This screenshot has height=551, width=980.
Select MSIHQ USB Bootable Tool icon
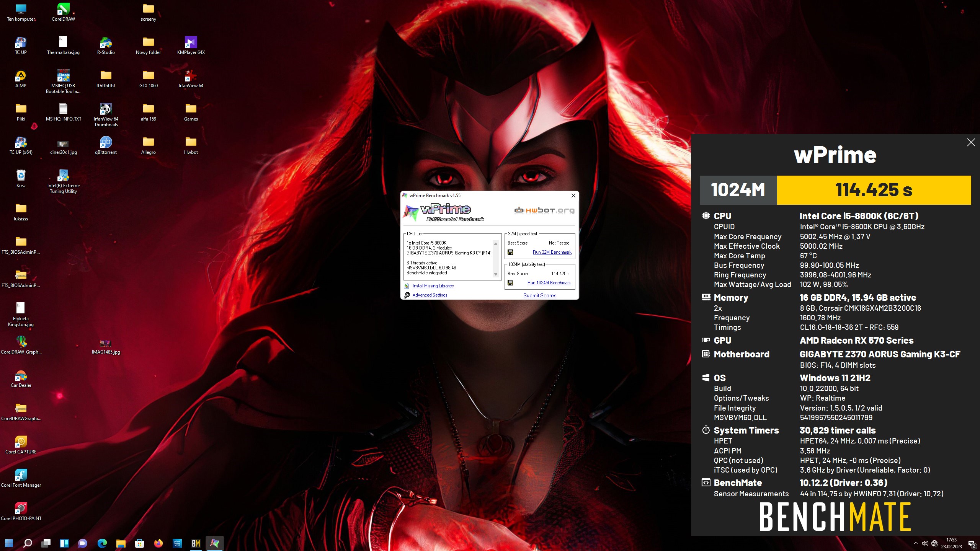pos(63,82)
